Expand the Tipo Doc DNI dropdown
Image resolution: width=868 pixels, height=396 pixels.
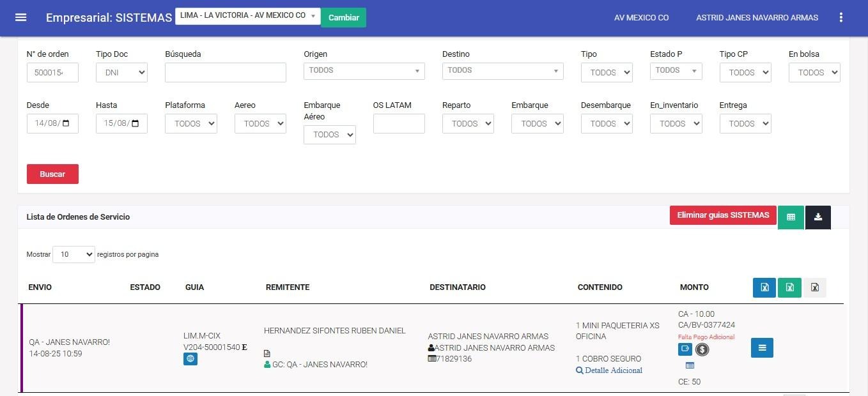pos(121,73)
